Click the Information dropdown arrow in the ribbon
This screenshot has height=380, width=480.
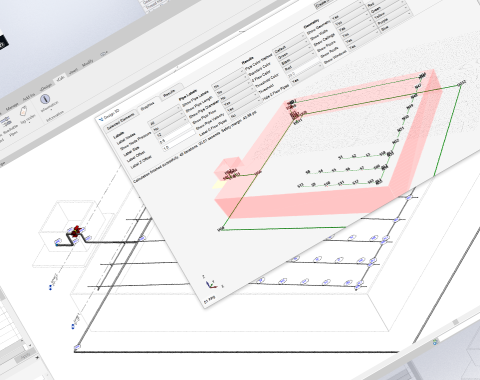(x=51, y=110)
